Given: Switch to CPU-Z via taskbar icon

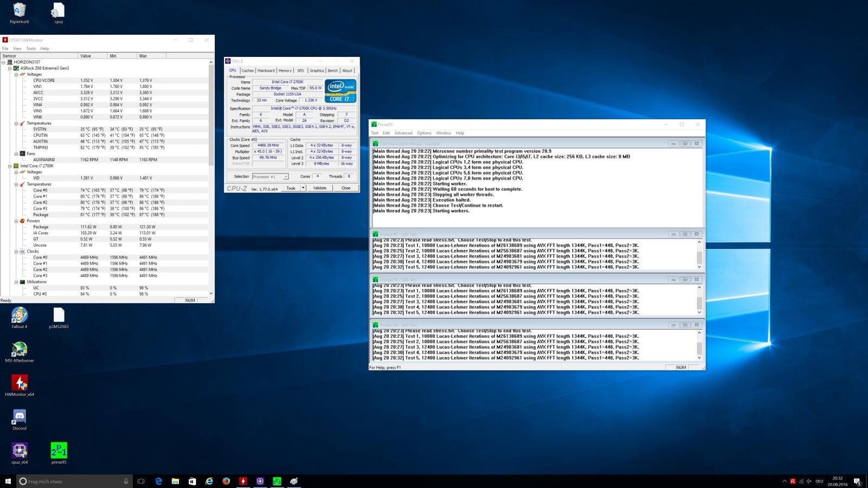Looking at the screenshot, I should click(260, 481).
